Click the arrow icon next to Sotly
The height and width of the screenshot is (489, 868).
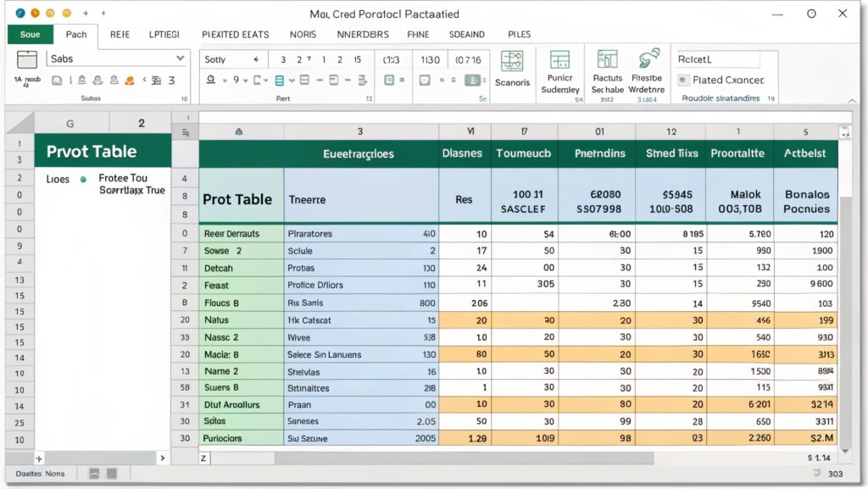pos(256,59)
